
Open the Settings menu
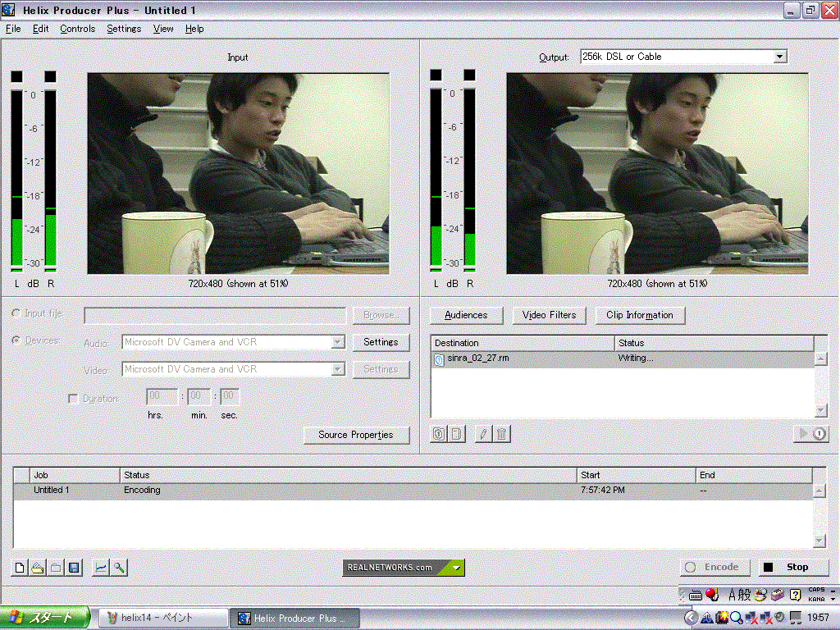point(124,29)
